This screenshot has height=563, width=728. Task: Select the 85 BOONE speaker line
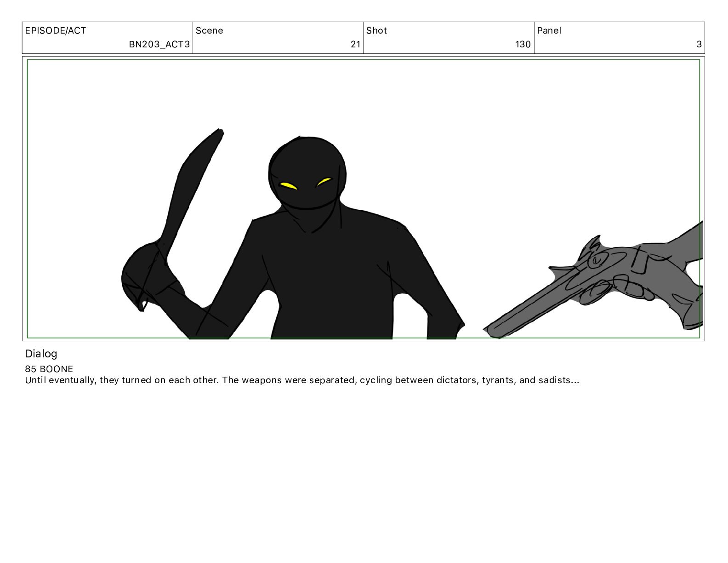tap(49, 369)
